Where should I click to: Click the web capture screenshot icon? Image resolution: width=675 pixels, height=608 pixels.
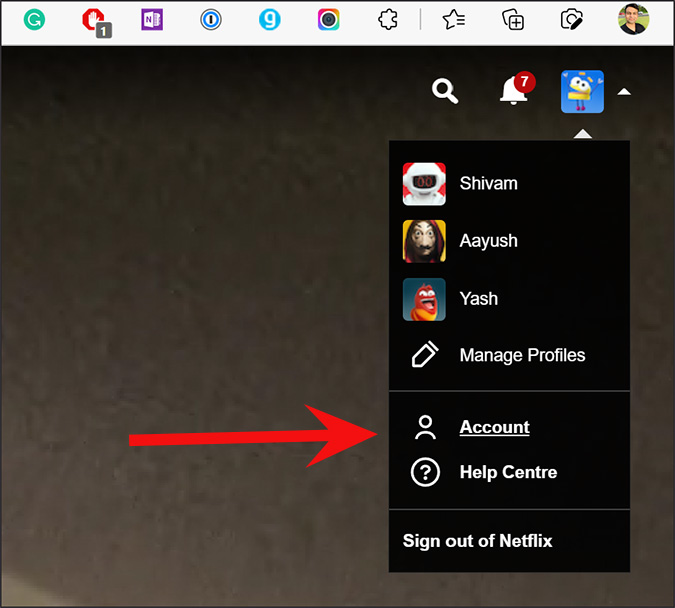(572, 19)
